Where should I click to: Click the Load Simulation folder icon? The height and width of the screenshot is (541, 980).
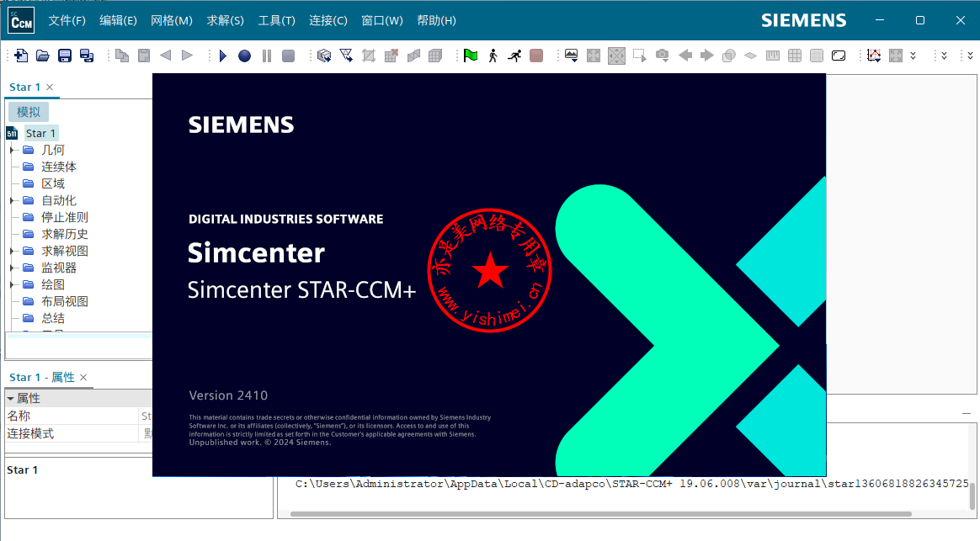(x=42, y=56)
